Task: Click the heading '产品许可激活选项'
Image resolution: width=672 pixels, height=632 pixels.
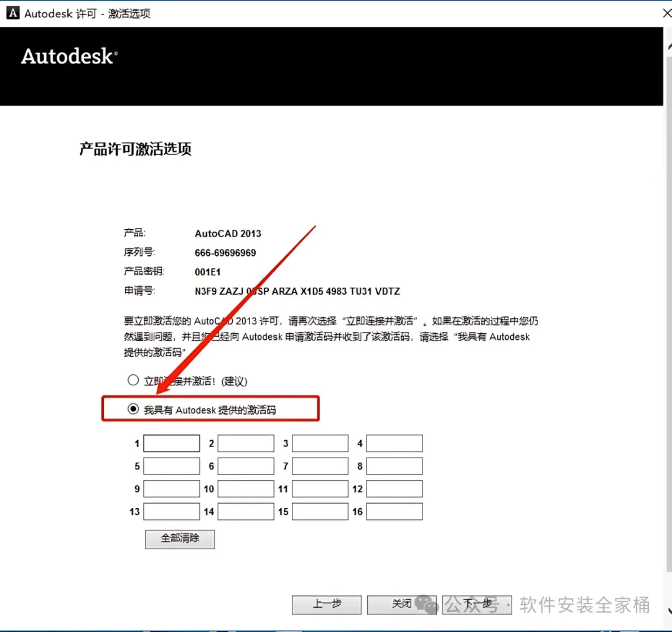Action: pyautogui.click(x=136, y=149)
